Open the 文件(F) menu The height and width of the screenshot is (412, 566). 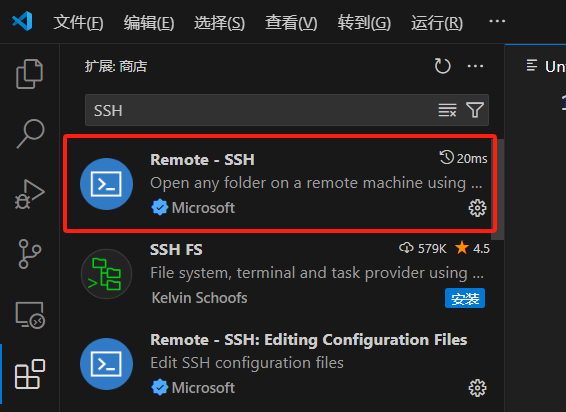click(x=78, y=23)
